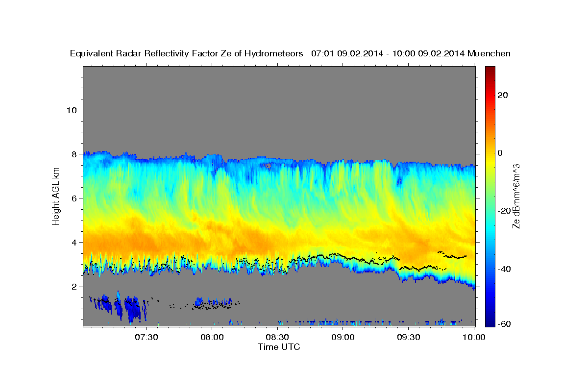Click the height tick label 8
The width and height of the screenshot is (588, 392).
pos(74,154)
